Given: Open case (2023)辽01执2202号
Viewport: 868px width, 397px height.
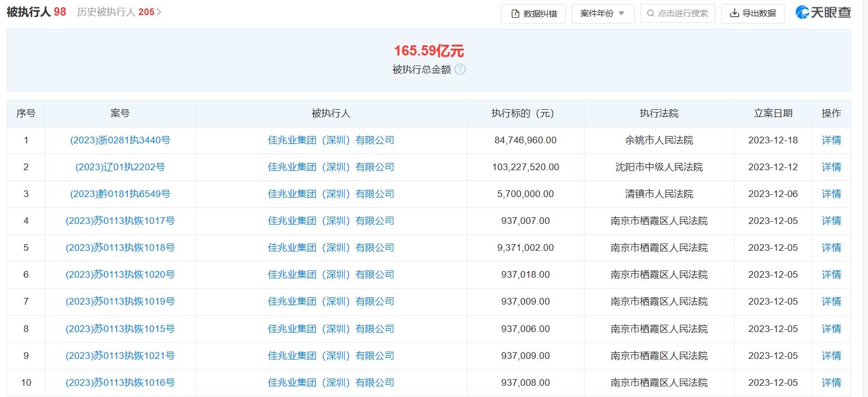Looking at the screenshot, I should pyautogui.click(x=120, y=167).
